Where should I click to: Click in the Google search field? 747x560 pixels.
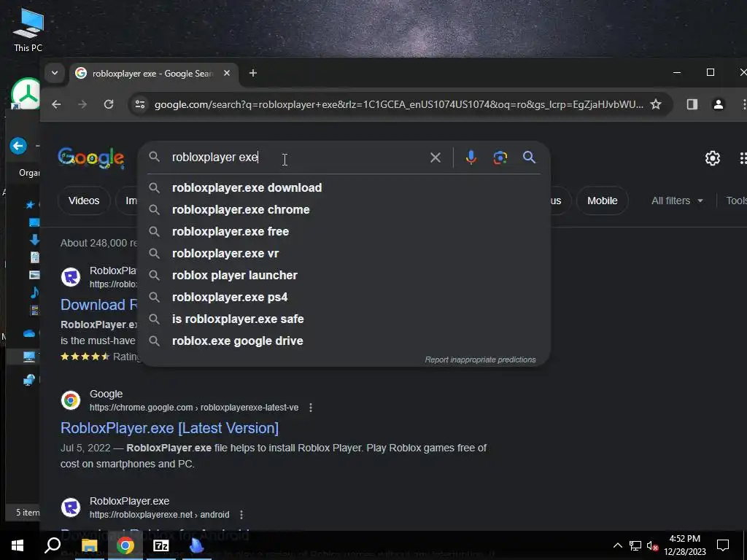295,157
